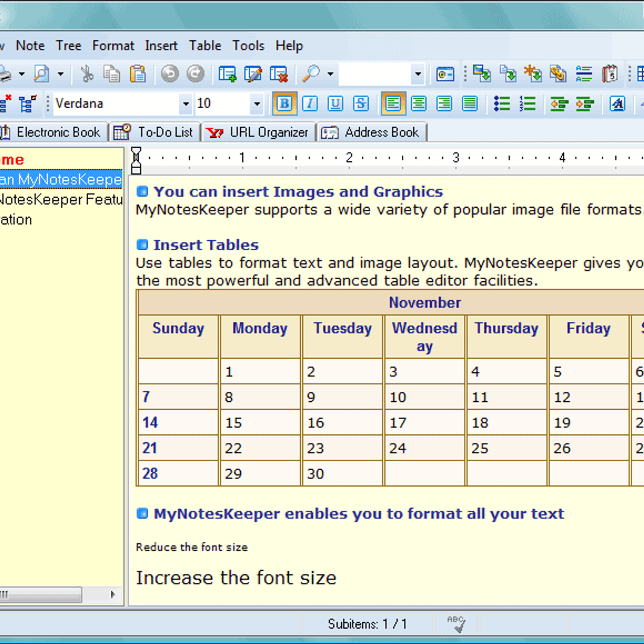
Task: Decrease paragraph indent
Action: coord(559,104)
